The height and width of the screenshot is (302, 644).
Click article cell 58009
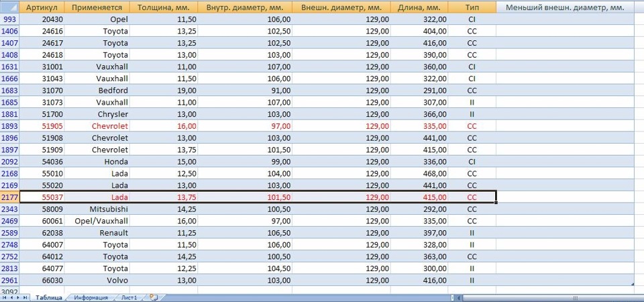point(42,209)
